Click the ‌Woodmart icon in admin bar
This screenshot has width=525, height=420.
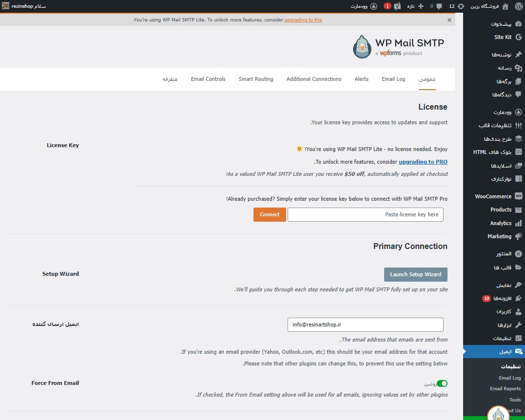tap(374, 6)
